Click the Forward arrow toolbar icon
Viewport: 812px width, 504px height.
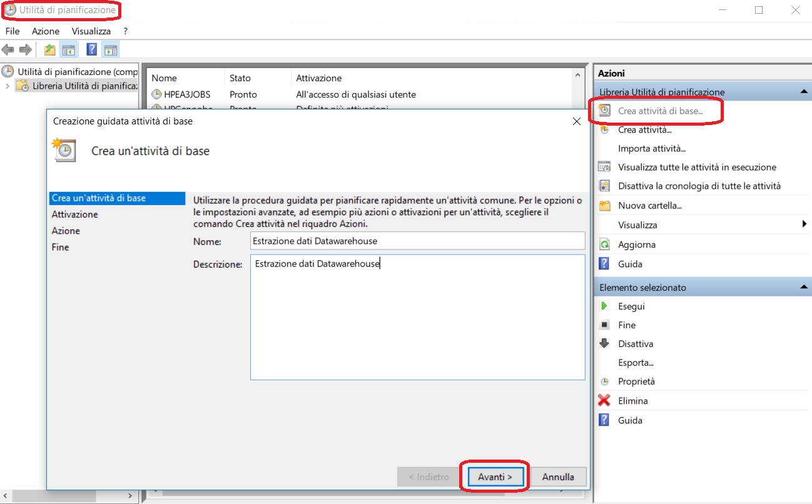click(x=26, y=49)
